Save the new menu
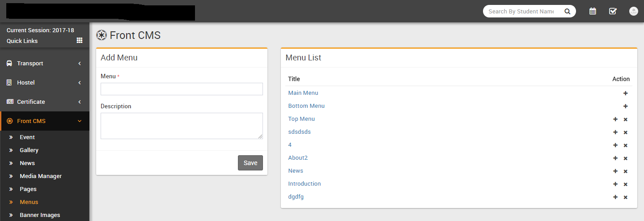The height and width of the screenshot is (221, 644). coord(250,163)
